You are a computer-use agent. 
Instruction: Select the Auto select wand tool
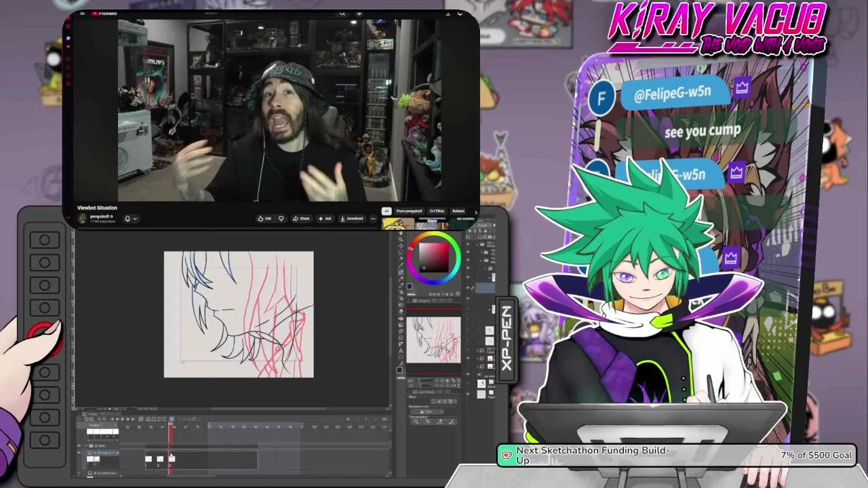[401, 258]
